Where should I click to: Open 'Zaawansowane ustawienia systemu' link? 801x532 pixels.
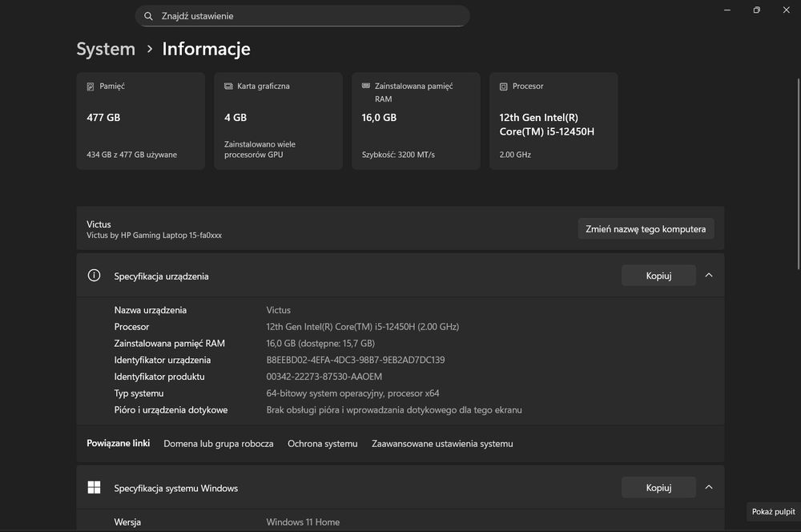pos(442,444)
